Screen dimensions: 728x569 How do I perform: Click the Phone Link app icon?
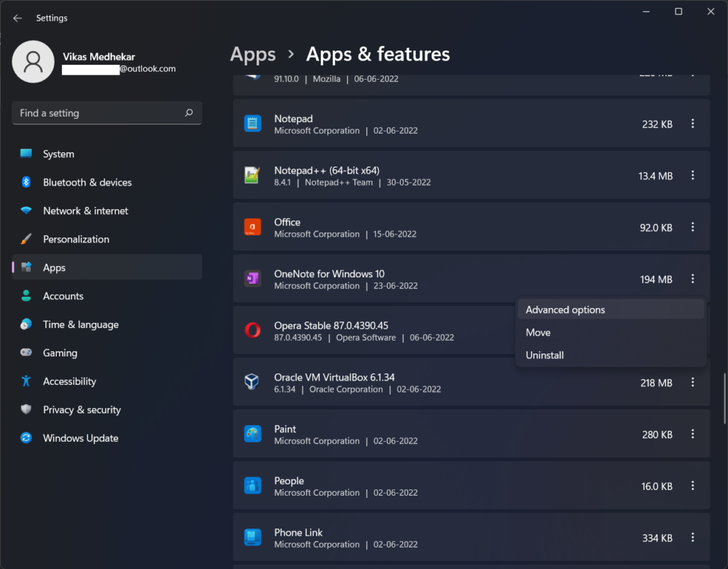pyautogui.click(x=252, y=538)
